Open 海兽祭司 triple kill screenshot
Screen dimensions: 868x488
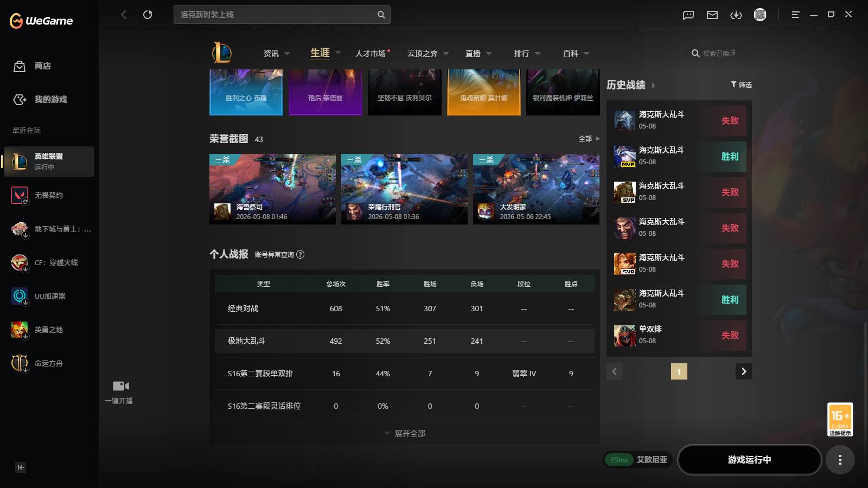click(x=272, y=189)
